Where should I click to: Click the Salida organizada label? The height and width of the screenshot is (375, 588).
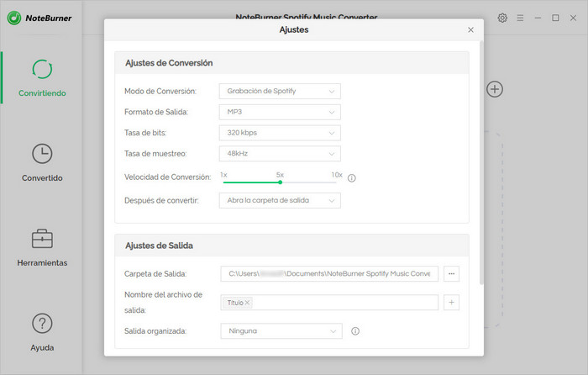tap(155, 331)
